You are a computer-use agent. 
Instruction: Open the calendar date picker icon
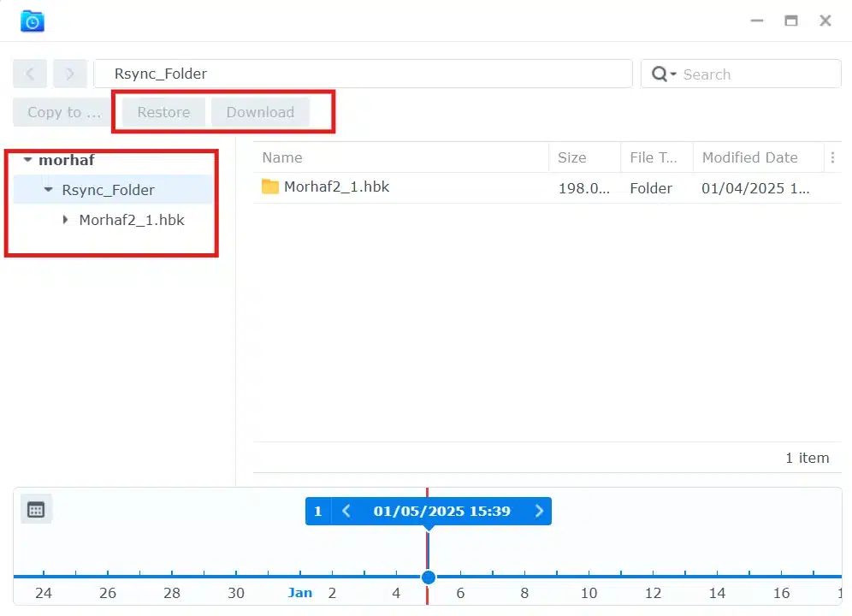(36, 510)
